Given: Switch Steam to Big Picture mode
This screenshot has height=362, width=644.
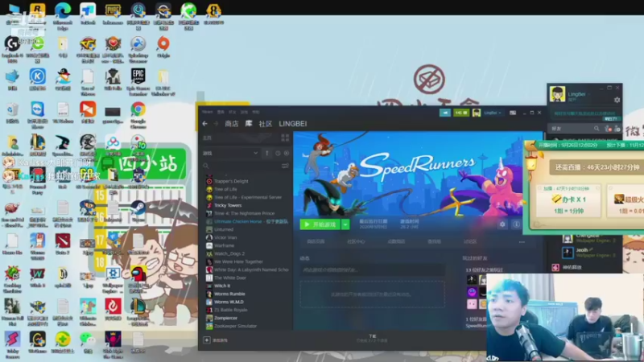Looking at the screenshot, I should coord(513,113).
